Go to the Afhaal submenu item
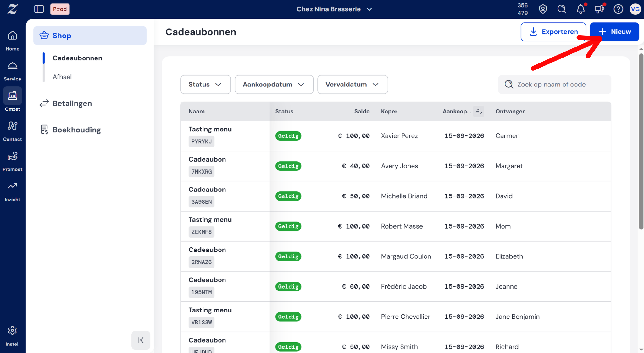The height and width of the screenshot is (353, 644). tap(62, 77)
